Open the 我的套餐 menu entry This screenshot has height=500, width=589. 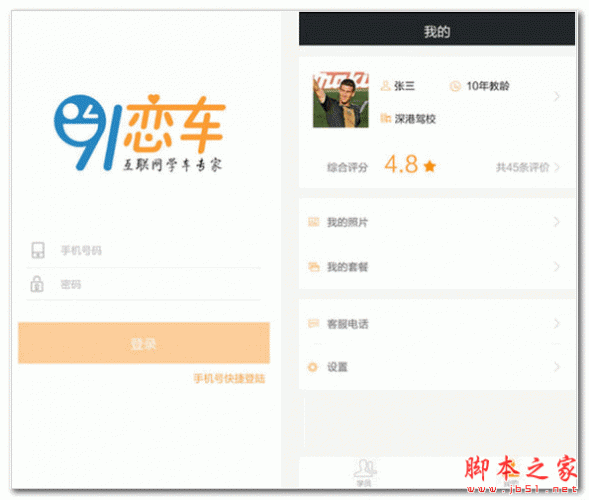437,267
